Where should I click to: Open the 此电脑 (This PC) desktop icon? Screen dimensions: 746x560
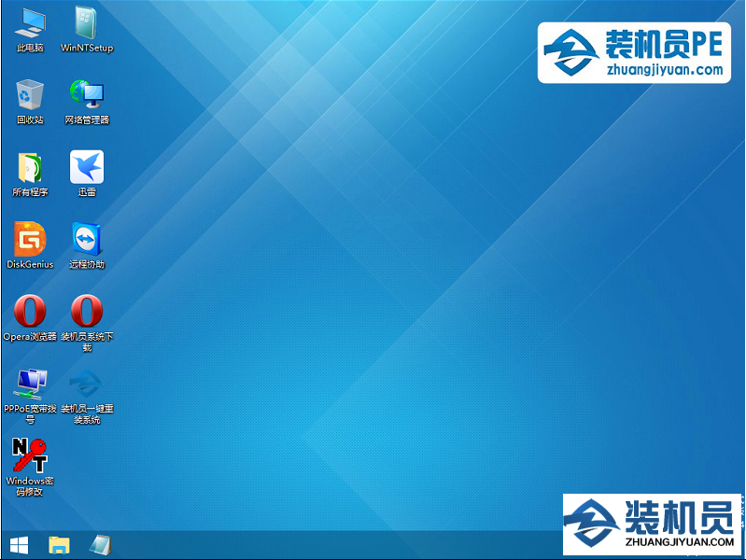(x=30, y=23)
